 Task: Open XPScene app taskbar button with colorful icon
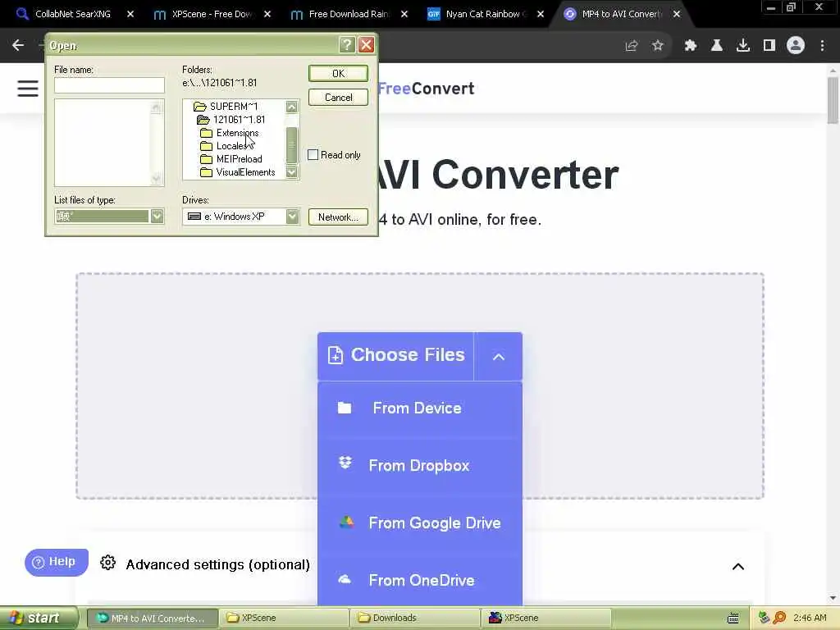click(x=546, y=619)
